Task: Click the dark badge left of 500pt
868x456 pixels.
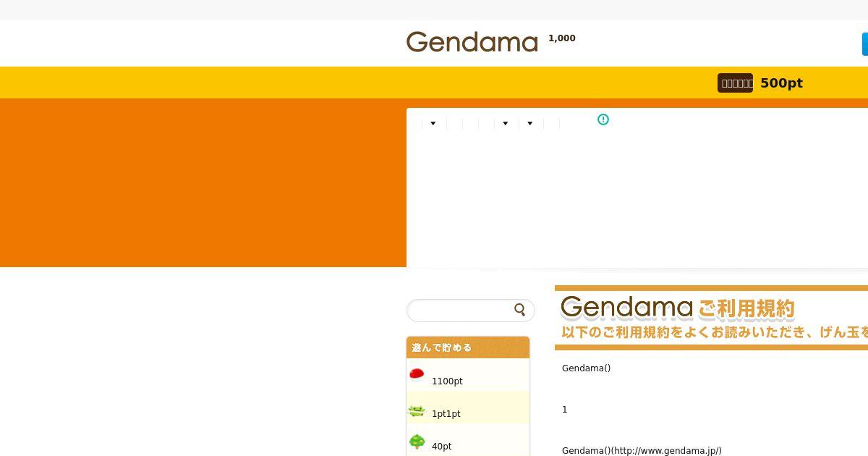Action: tap(735, 83)
